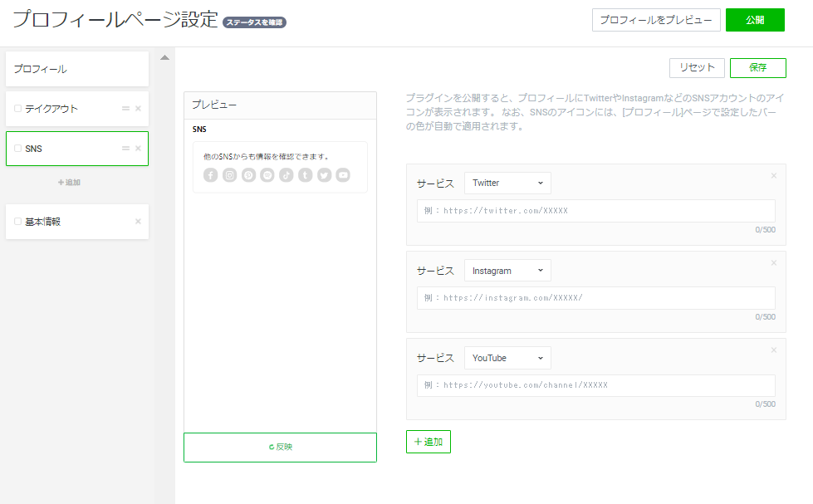Delete the YouTube service card
The image size is (813, 504).
[x=774, y=350]
